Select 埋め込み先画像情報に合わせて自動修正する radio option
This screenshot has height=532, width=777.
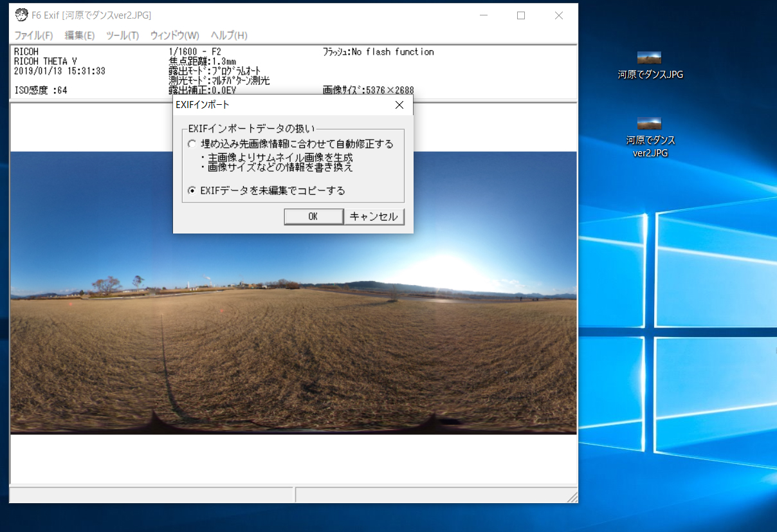192,144
